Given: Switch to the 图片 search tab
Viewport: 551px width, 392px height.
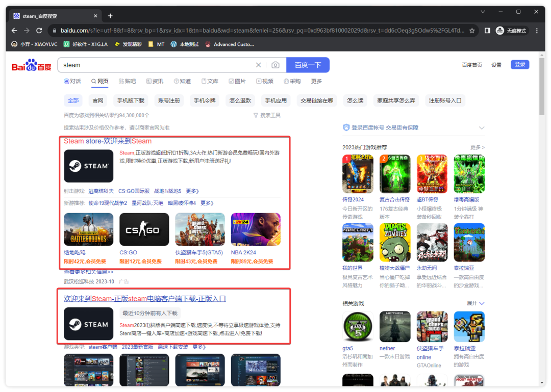Looking at the screenshot, I should [237, 82].
